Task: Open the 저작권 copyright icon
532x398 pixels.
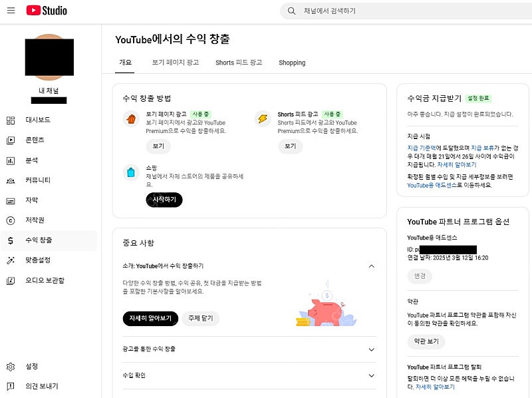Action: click(x=11, y=221)
